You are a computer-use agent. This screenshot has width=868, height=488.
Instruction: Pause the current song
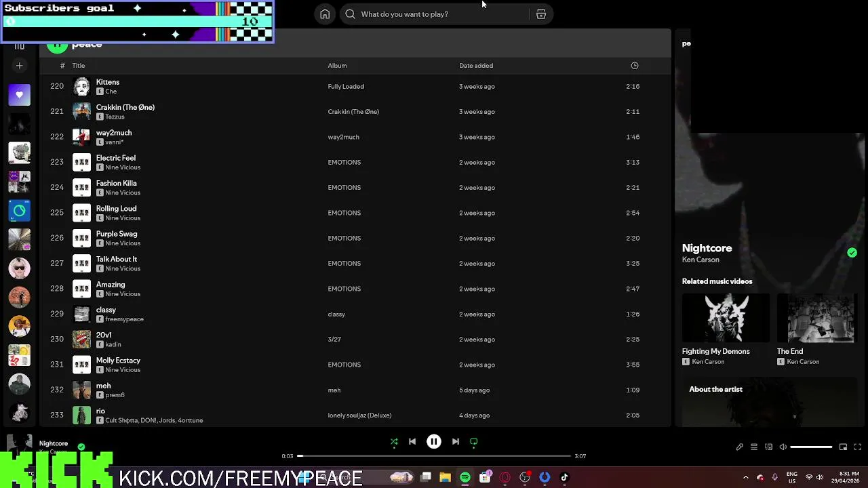pos(434,442)
